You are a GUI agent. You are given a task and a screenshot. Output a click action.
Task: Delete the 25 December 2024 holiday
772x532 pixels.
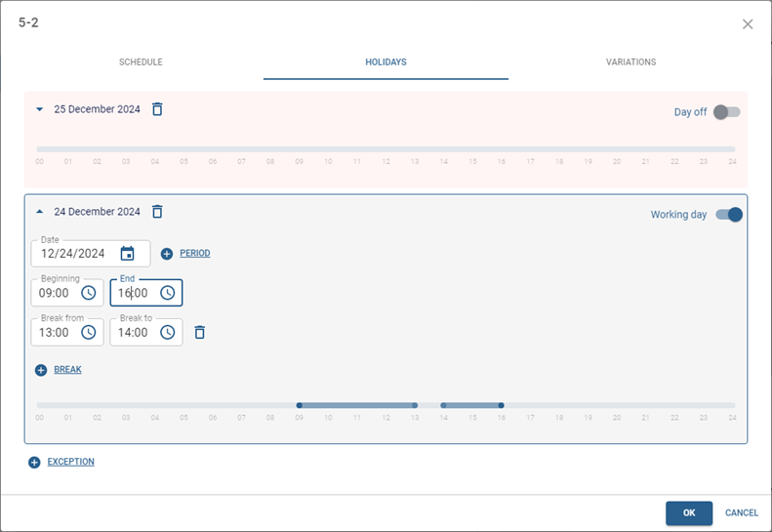[157, 109]
